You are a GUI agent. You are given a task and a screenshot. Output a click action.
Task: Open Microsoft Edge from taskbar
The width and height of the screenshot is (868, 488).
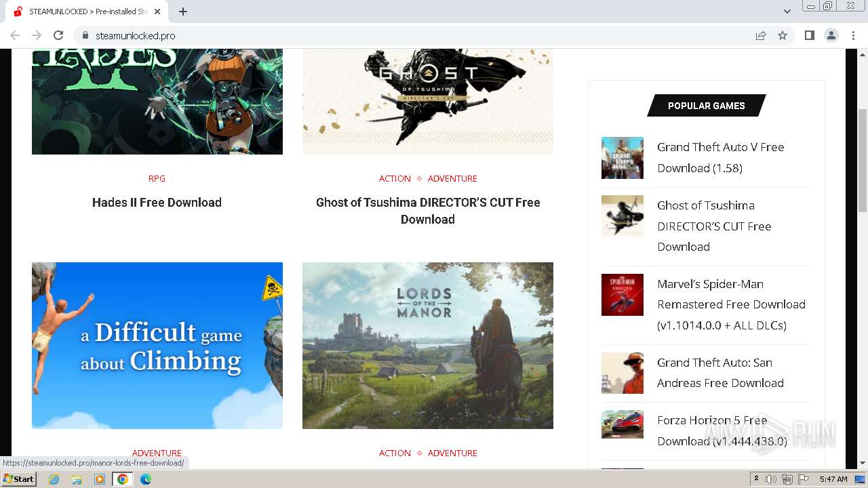coord(146,479)
